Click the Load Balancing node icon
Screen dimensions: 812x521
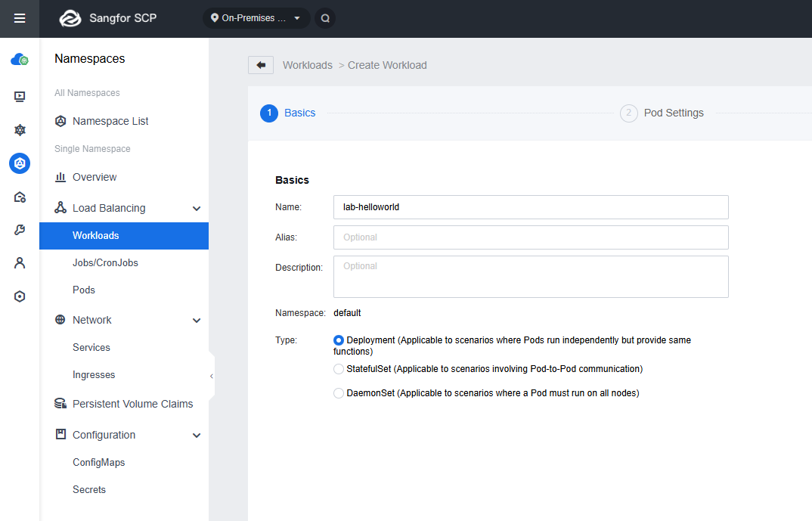[60, 208]
